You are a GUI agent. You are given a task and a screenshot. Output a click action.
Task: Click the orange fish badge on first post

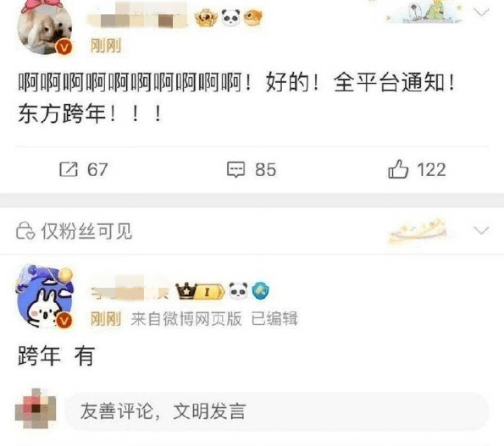[x=252, y=17]
